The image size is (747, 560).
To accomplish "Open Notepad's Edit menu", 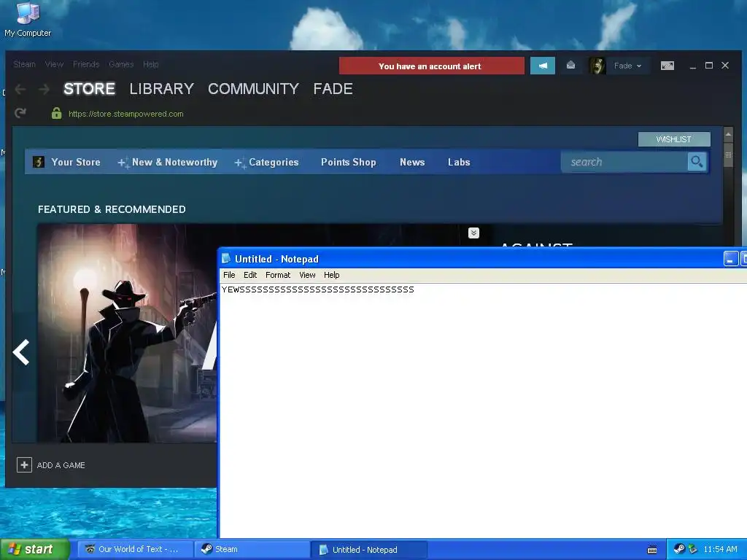I will tap(250, 275).
